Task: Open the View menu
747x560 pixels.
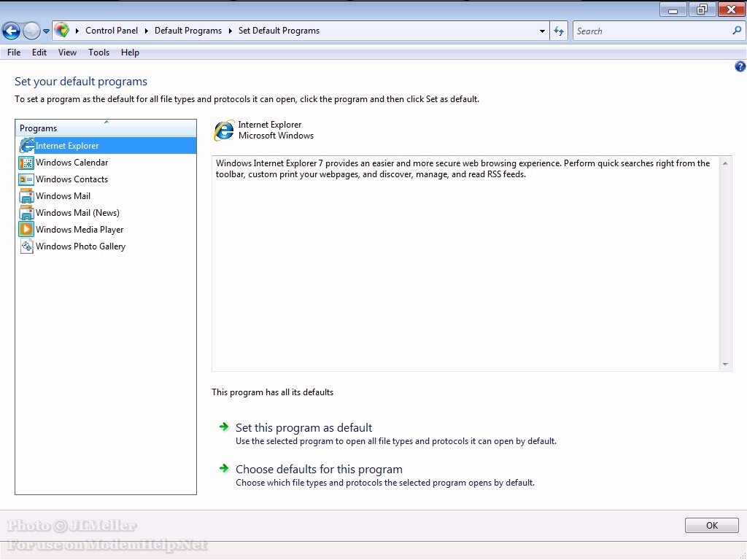Action: pos(67,52)
